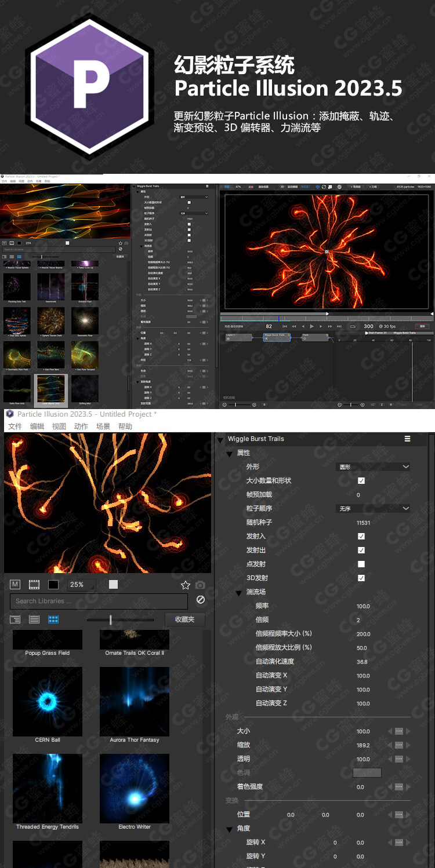
Task: Collapse the large 角度 section triangle
Action: click(230, 829)
